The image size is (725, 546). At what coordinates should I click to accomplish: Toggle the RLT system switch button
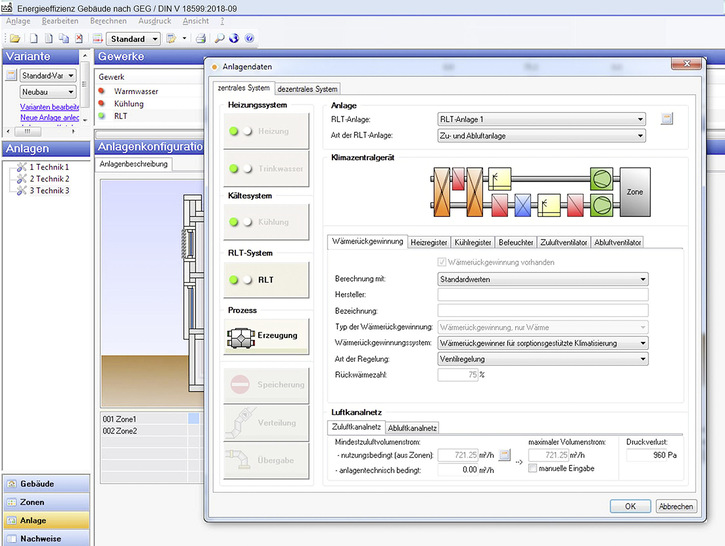[x=264, y=280]
